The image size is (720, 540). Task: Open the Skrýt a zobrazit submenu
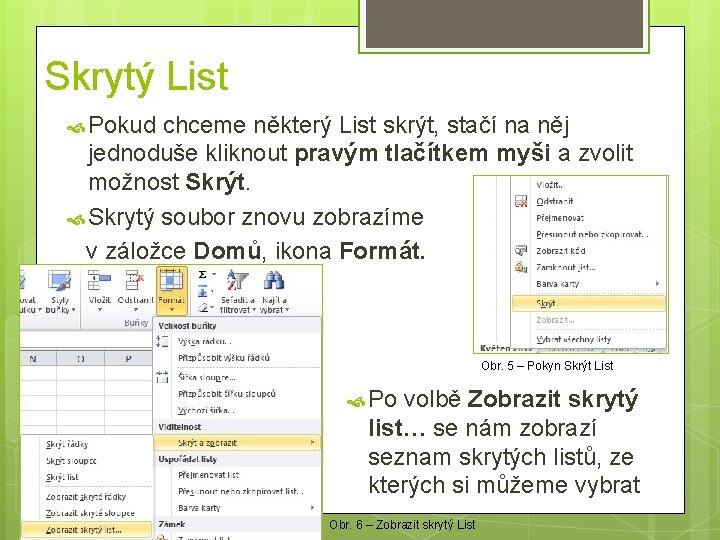point(236,443)
